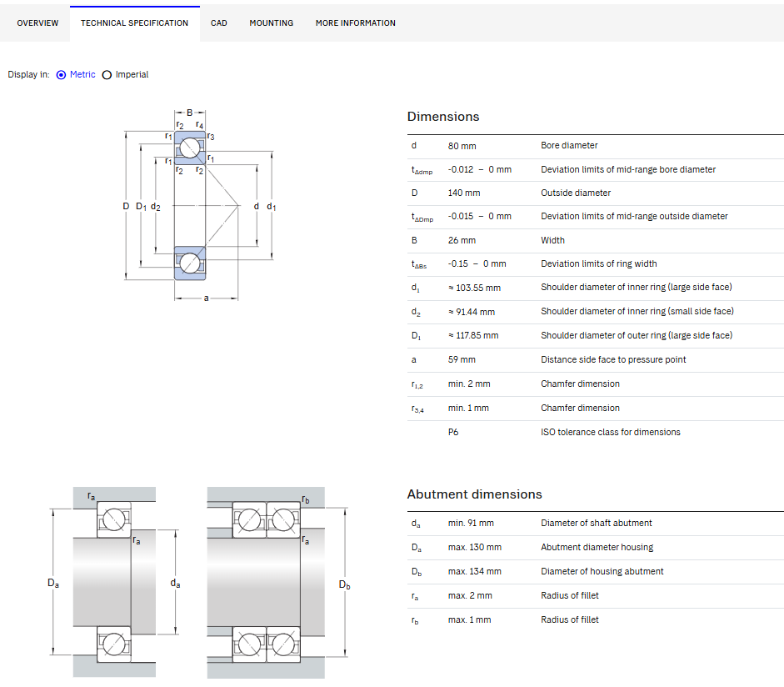Click the Outside diameter description
Screen dimensions: 784x687
tap(576, 193)
